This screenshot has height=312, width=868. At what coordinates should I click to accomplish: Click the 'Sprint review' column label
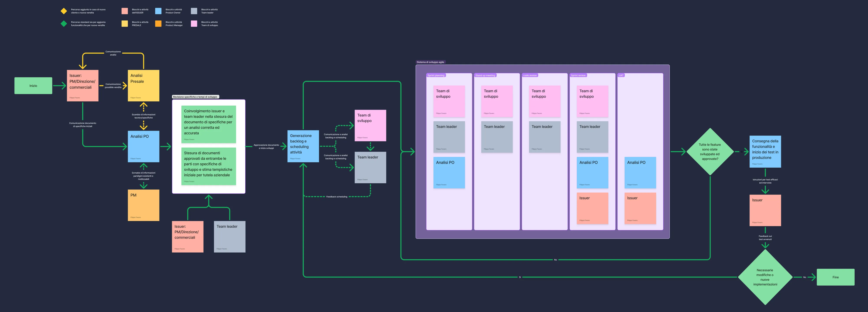578,75
